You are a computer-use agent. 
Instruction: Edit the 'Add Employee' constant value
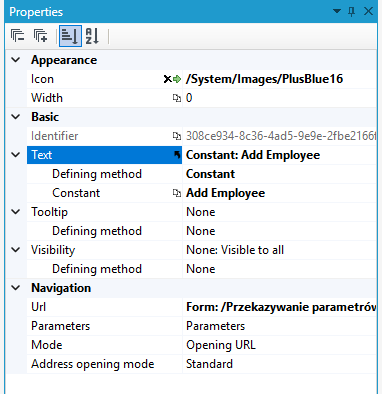coord(225,193)
